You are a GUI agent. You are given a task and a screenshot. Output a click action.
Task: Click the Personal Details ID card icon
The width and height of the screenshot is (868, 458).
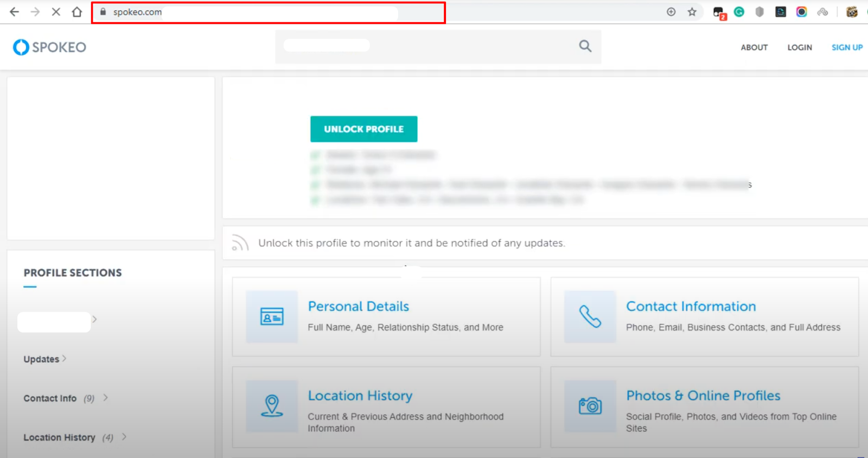(x=272, y=316)
